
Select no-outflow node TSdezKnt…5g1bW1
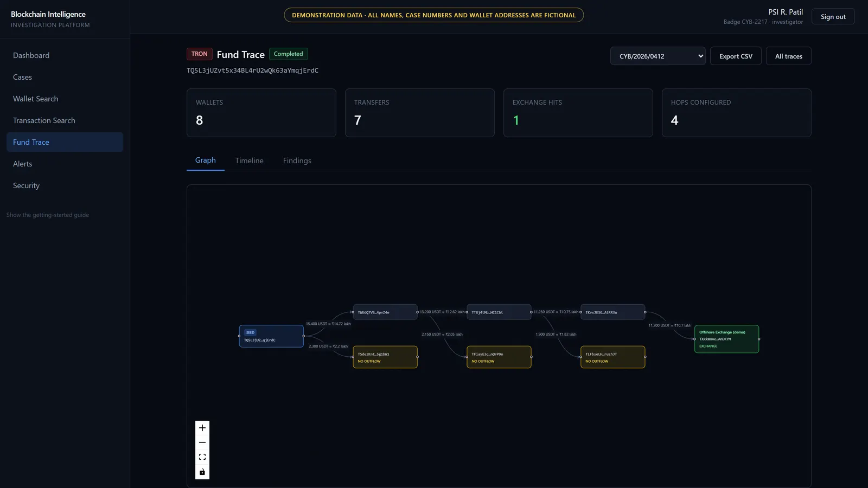pyautogui.click(x=385, y=357)
